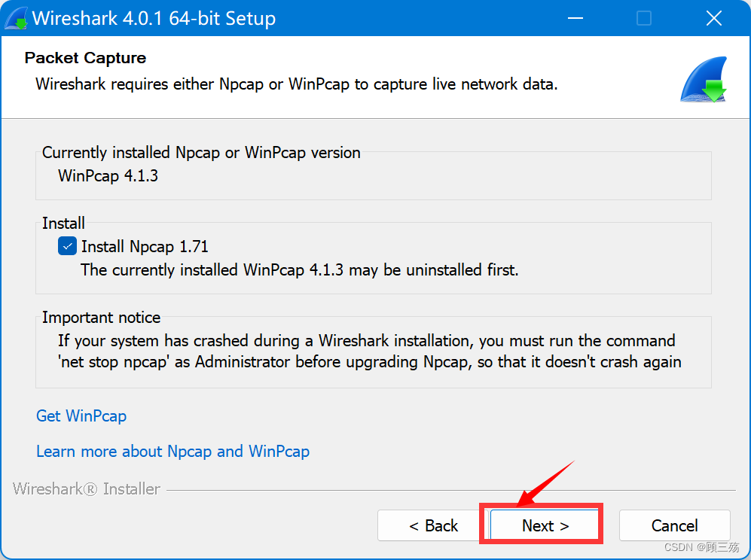Go back with the '< Back' button
Screen dimensions: 751x560
click(433, 525)
